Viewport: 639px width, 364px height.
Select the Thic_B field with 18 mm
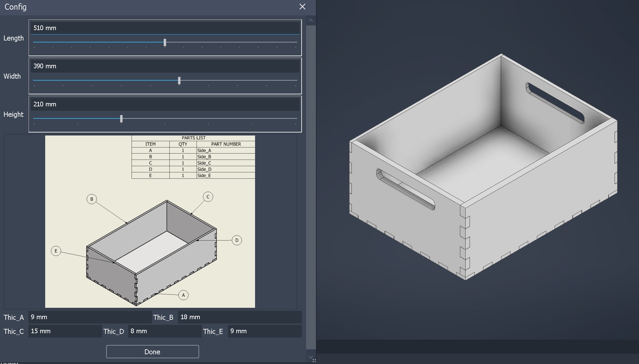point(239,317)
